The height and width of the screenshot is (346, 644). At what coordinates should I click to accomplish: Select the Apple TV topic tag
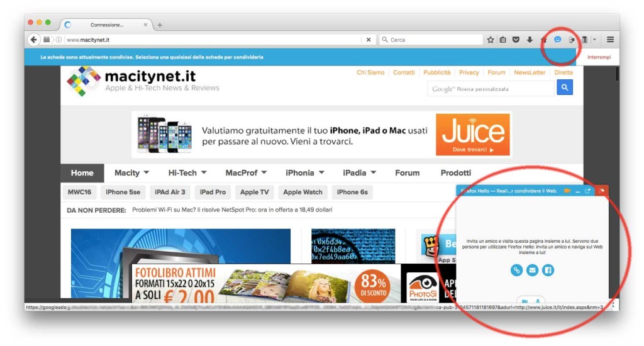255,192
